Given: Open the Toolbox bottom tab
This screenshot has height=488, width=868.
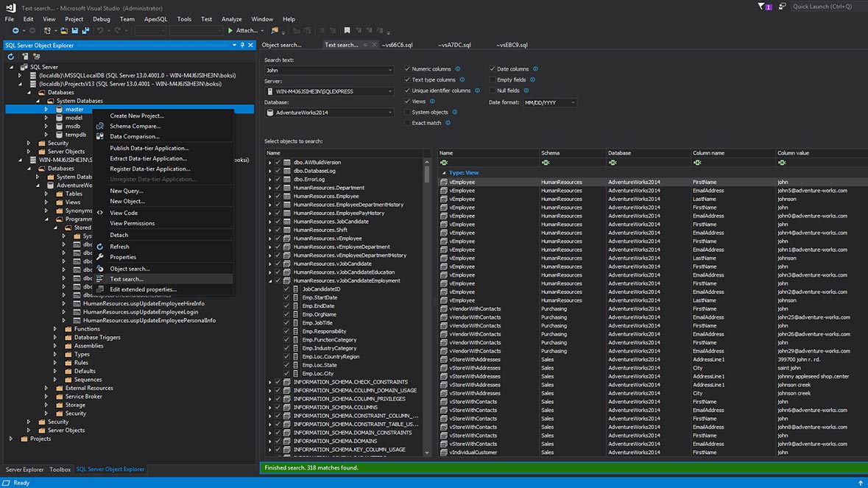Looking at the screenshot, I should [60, 469].
